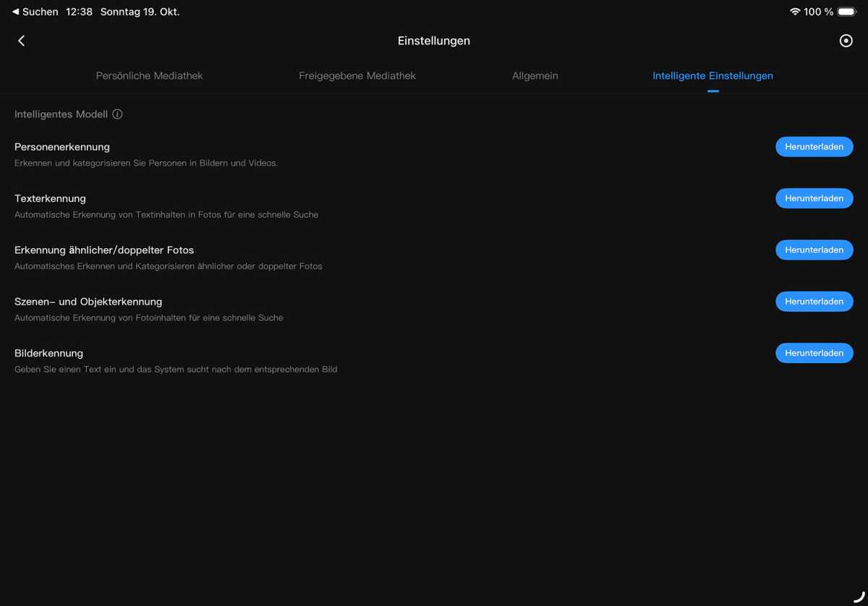Image resolution: width=868 pixels, height=606 pixels.
Task: Download the Personenerkennung model
Action: tap(814, 147)
